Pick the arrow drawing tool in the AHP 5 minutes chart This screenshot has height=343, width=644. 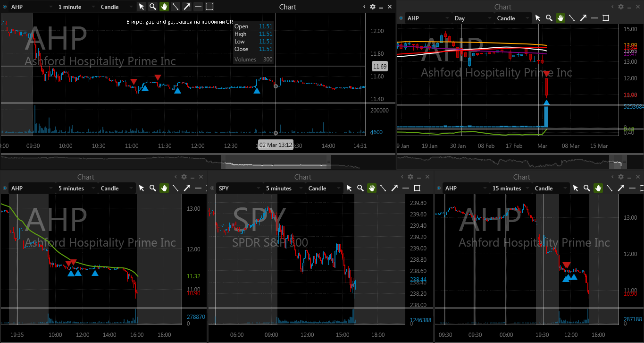pos(187,188)
